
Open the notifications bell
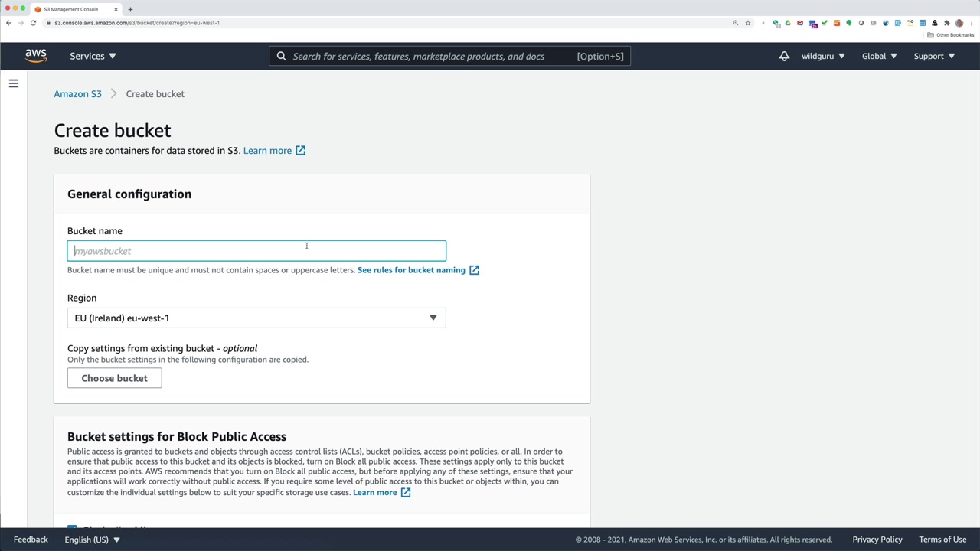(x=784, y=56)
